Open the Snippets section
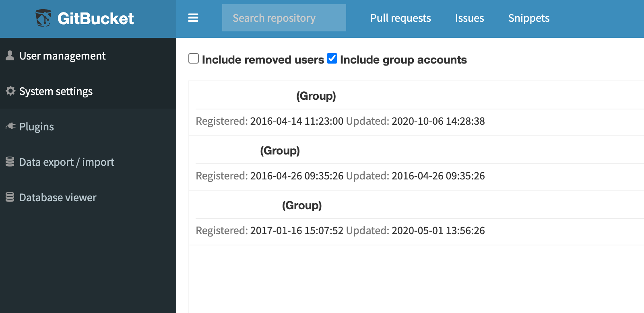Image resolution: width=644 pixels, height=313 pixels. point(528,18)
